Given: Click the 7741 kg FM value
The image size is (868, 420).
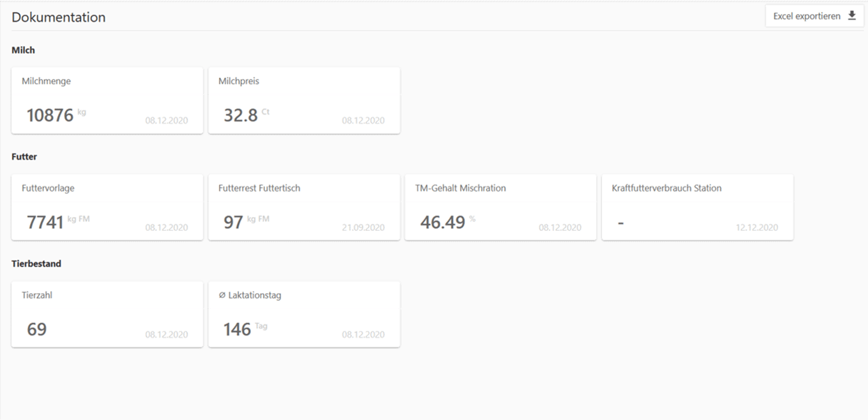Looking at the screenshot, I should pyautogui.click(x=46, y=223).
